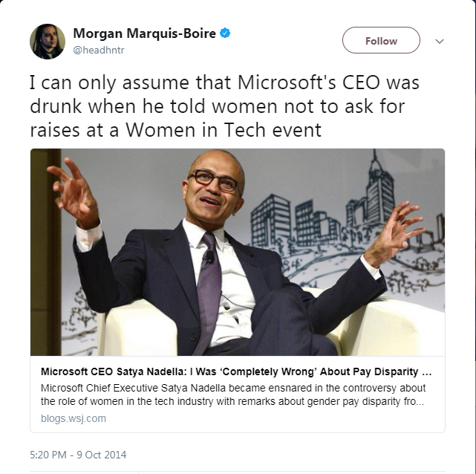Click the '9 Oct 2014' date
Image resolution: width=476 pixels, height=474 pixels.
tap(102, 455)
